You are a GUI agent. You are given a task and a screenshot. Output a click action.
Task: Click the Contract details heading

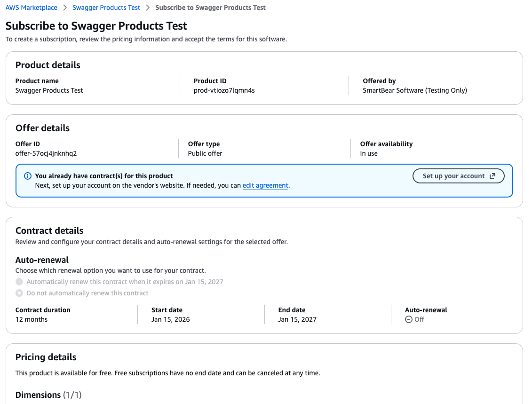tap(49, 230)
